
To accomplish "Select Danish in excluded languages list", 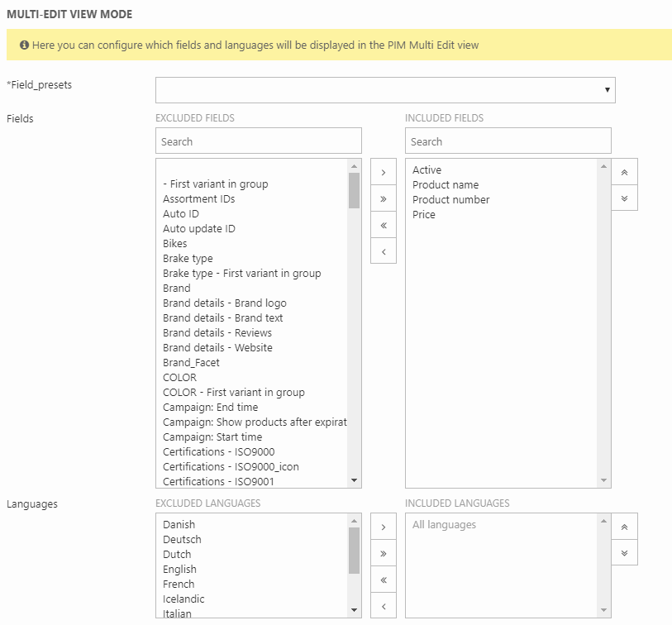I will point(179,525).
